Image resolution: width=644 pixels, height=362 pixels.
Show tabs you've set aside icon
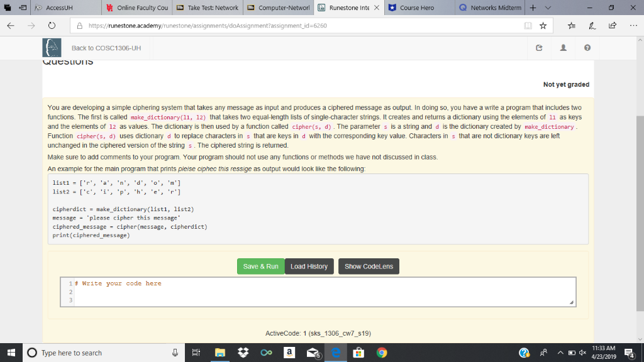tap(8, 8)
